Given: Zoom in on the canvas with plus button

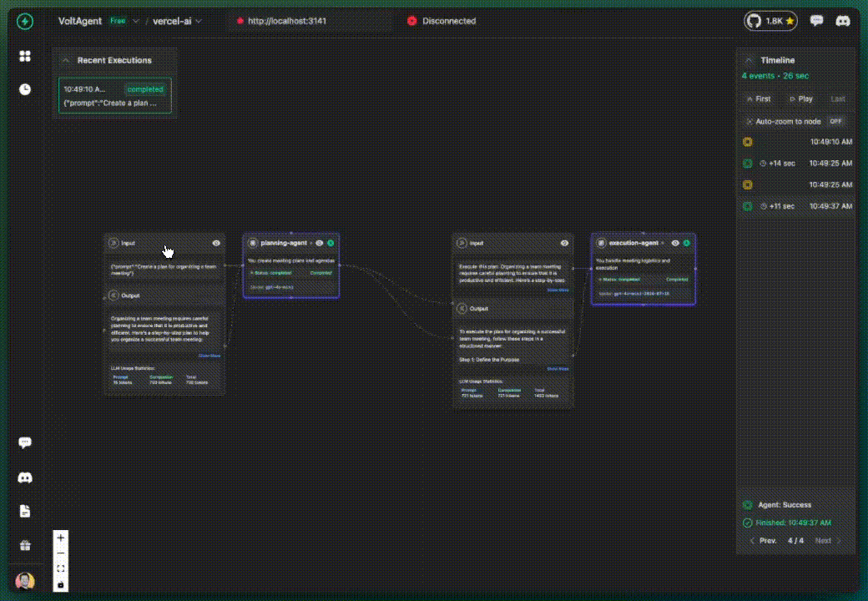Looking at the screenshot, I should [x=61, y=538].
